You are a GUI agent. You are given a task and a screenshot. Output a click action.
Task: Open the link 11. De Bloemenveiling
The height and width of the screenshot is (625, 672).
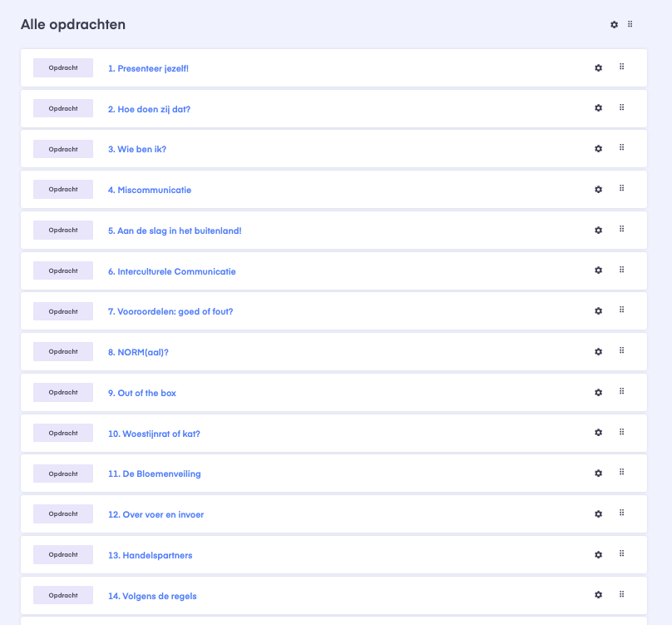155,474
